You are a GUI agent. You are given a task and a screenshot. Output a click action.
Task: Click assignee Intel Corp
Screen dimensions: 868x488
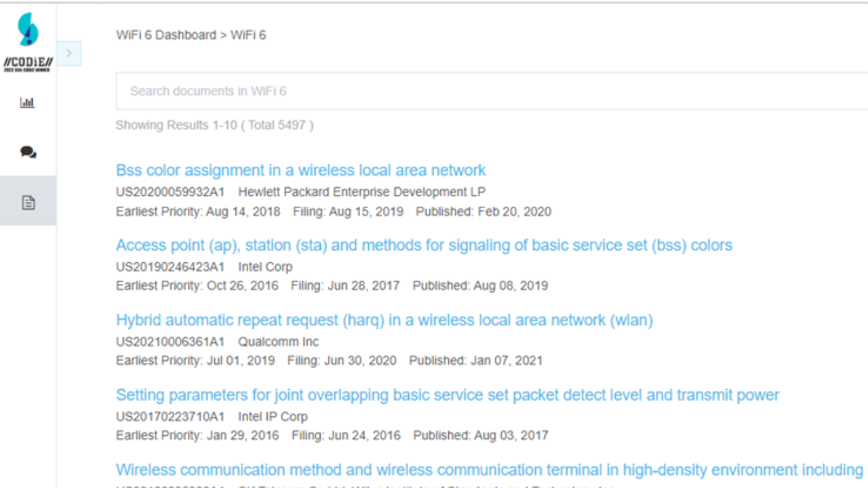(x=265, y=267)
